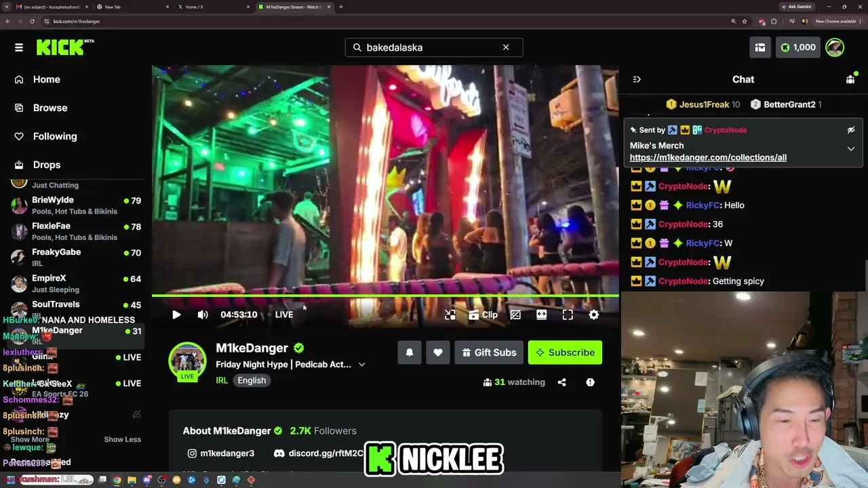Click the icon button left of 1,000 balance
This screenshot has width=868, height=488.
pos(760,47)
